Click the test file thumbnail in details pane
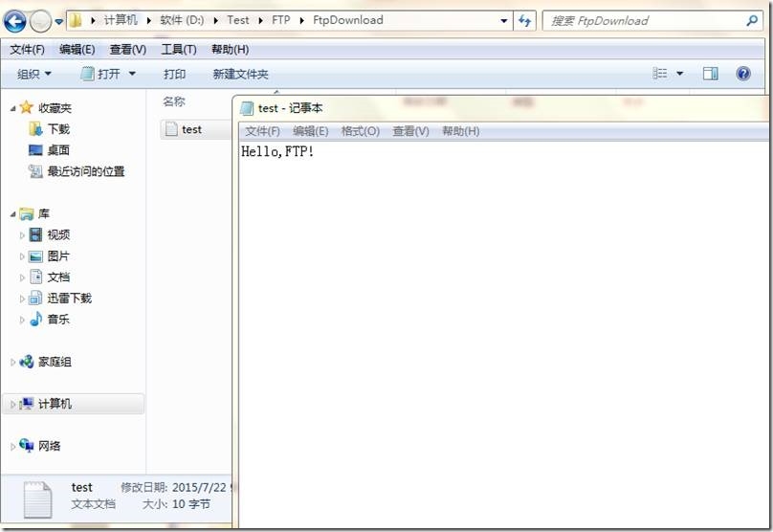Image resolution: width=773 pixels, height=532 pixels. tap(37, 499)
